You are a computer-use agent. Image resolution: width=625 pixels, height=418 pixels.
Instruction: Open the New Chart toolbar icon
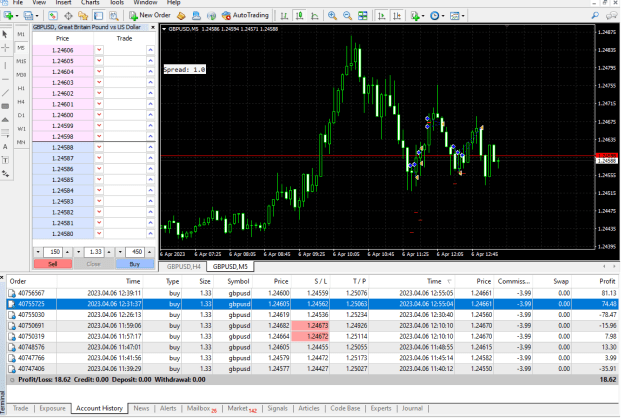pos(8,16)
